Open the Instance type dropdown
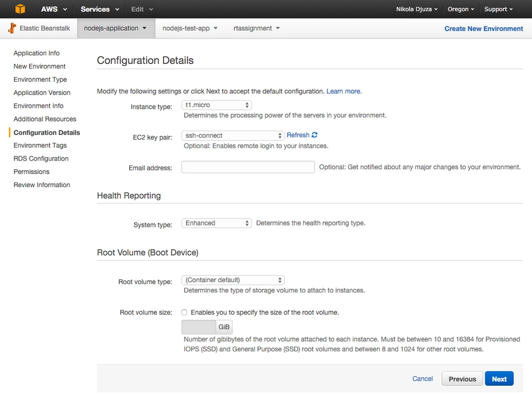The width and height of the screenshot is (532, 396). click(x=216, y=105)
